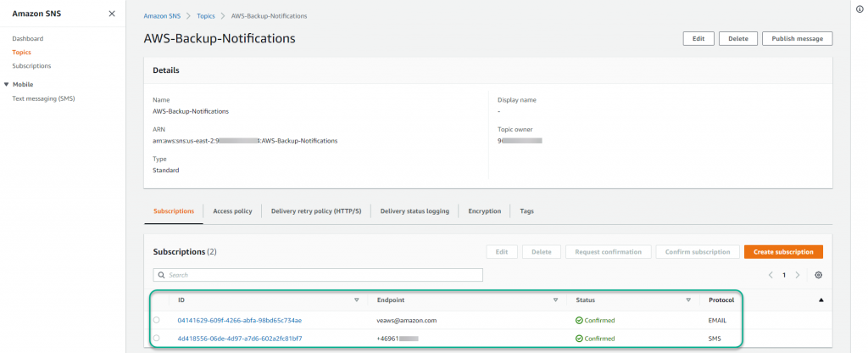
Task: Sort table by Protocol arrow
Action: point(821,300)
